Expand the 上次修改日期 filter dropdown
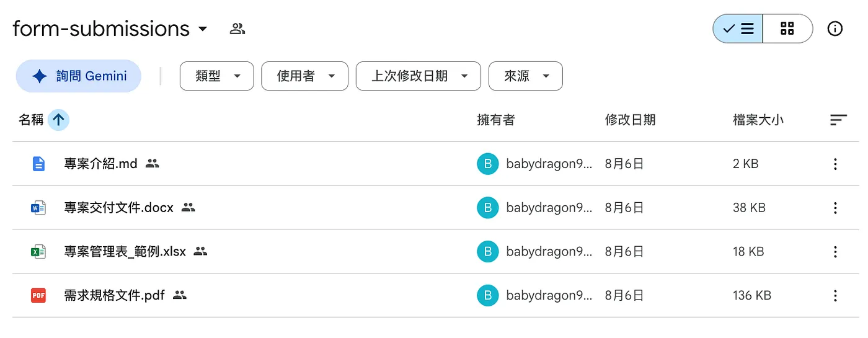Image resolution: width=868 pixels, height=338 pixels. tap(418, 76)
